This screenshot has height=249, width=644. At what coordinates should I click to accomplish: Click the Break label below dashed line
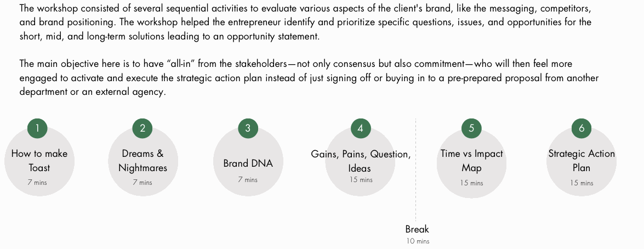[417, 229]
